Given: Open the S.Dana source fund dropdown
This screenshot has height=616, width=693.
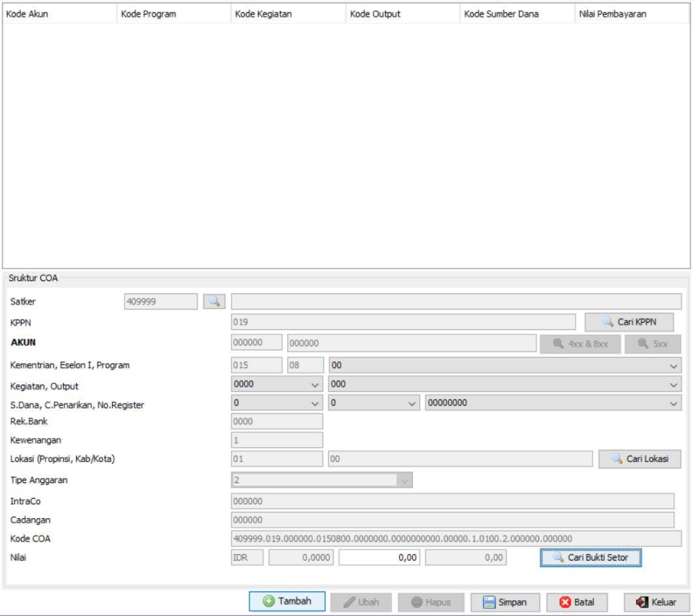Looking at the screenshot, I should click(315, 404).
